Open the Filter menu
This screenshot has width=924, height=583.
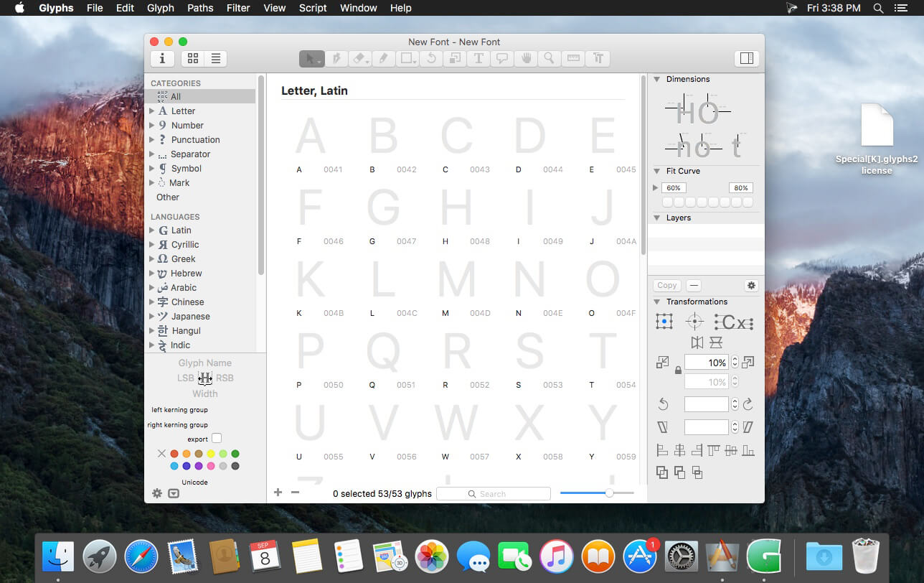(238, 8)
